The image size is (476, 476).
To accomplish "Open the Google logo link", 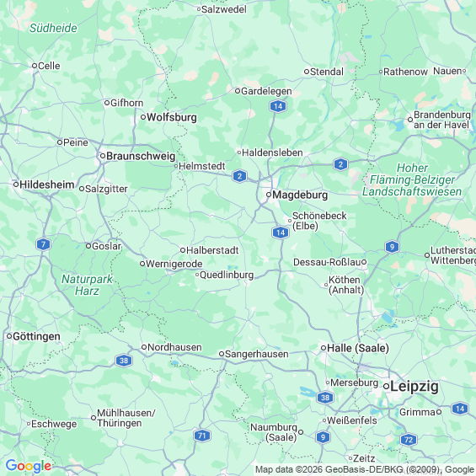I will (x=29, y=466).
